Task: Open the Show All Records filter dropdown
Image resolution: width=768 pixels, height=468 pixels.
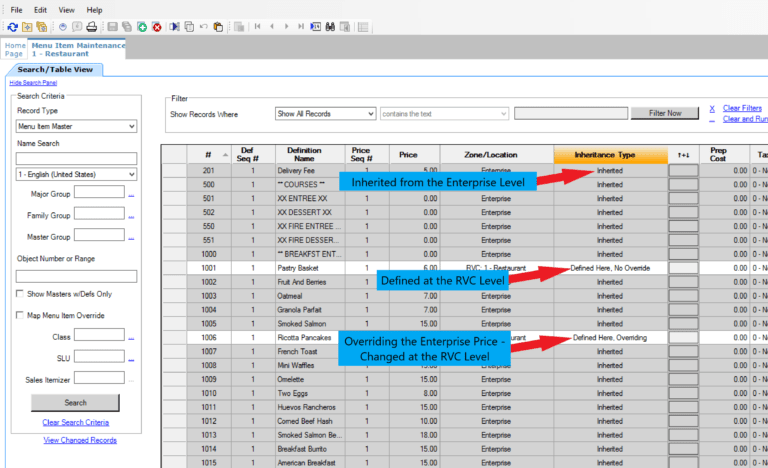Action: [x=325, y=114]
